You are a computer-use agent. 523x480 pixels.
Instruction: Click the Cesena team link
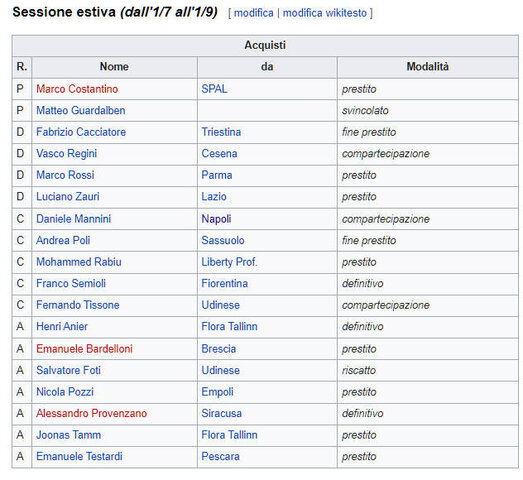(219, 153)
